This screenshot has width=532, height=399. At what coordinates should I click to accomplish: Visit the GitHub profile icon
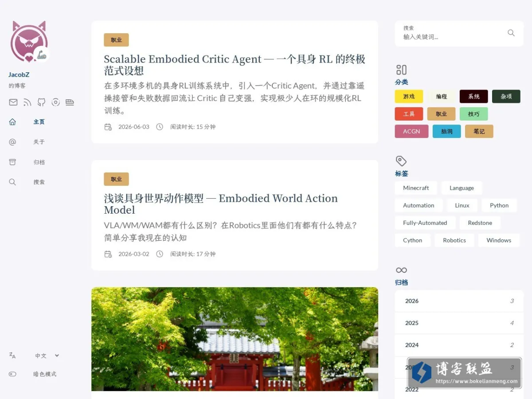41,102
